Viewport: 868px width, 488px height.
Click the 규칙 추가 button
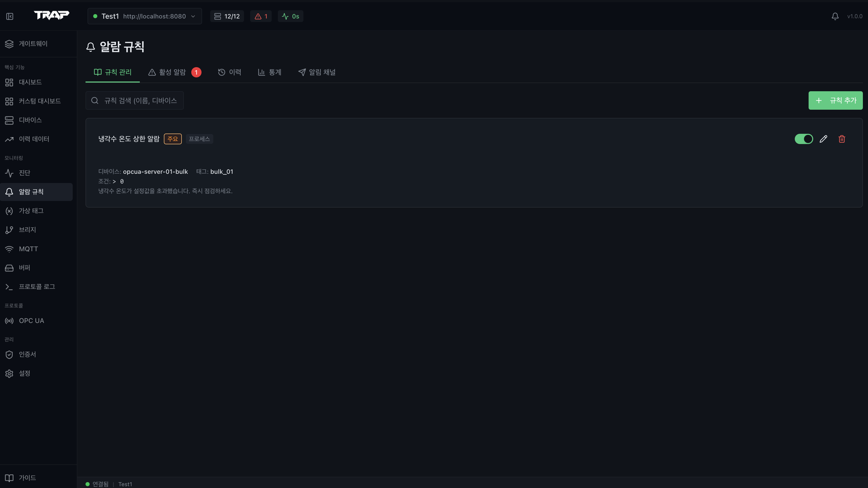[x=835, y=100]
